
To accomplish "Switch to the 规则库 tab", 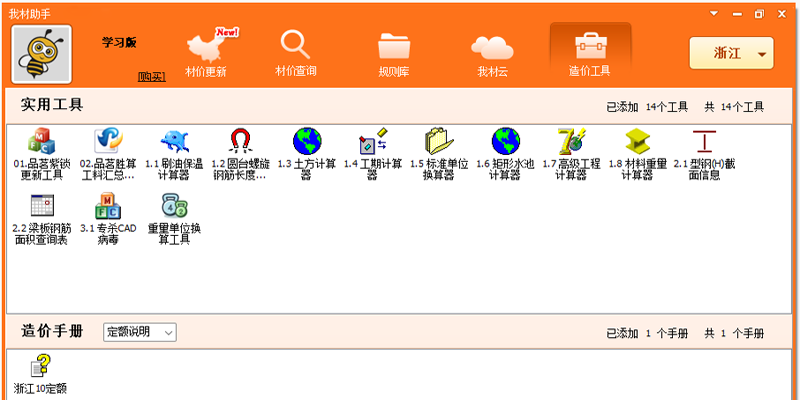I will 393,53.
